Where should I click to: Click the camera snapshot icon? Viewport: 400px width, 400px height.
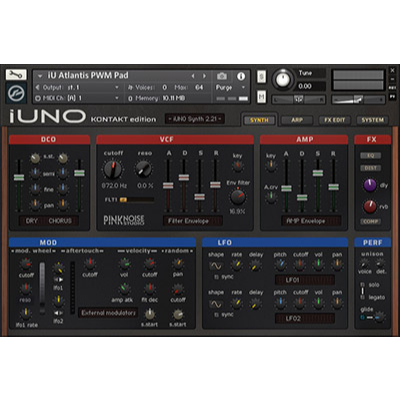click(222, 76)
